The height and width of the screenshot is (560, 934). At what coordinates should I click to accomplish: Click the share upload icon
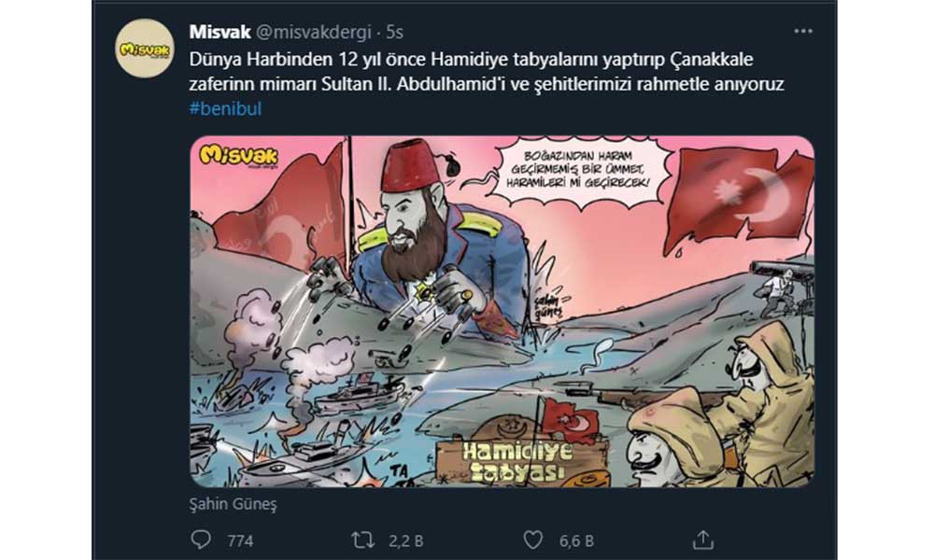point(703,539)
